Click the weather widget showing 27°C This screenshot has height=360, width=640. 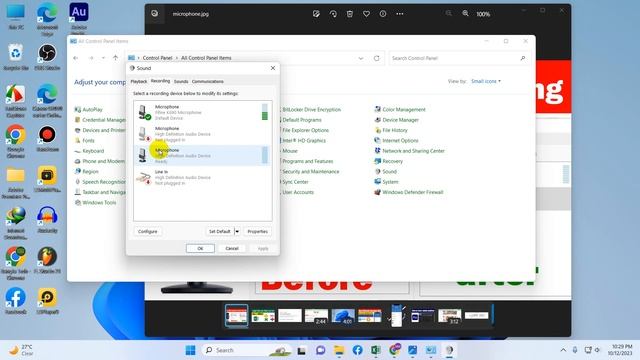coord(21,350)
